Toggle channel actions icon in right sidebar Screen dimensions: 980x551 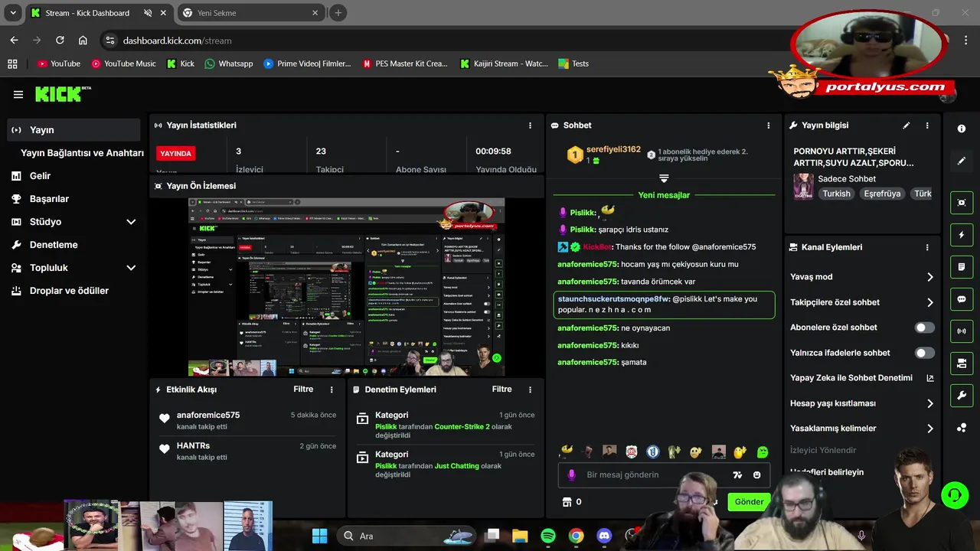tap(962, 364)
